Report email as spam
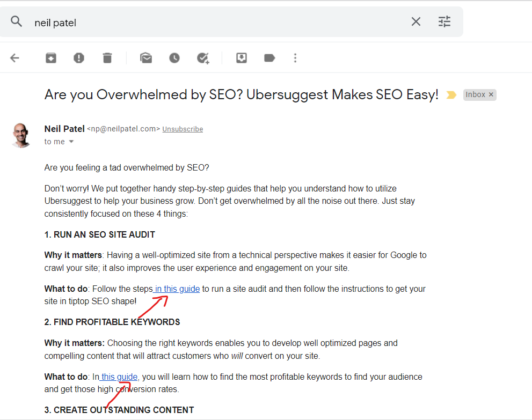 click(79, 58)
